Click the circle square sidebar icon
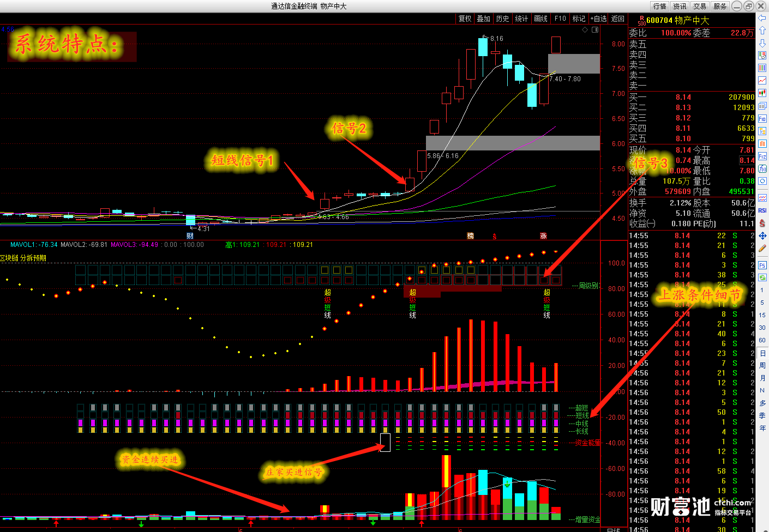The width and height of the screenshot is (769, 532). coord(762,181)
